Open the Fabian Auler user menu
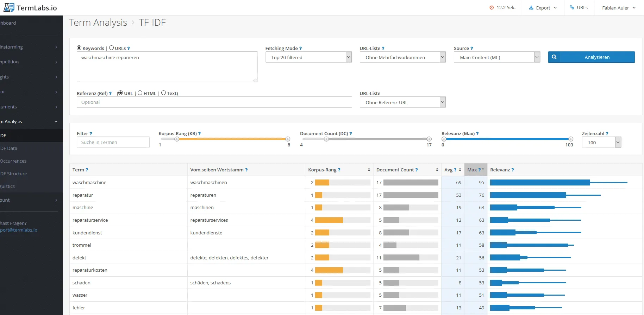This screenshot has height=315, width=644. coord(619,8)
